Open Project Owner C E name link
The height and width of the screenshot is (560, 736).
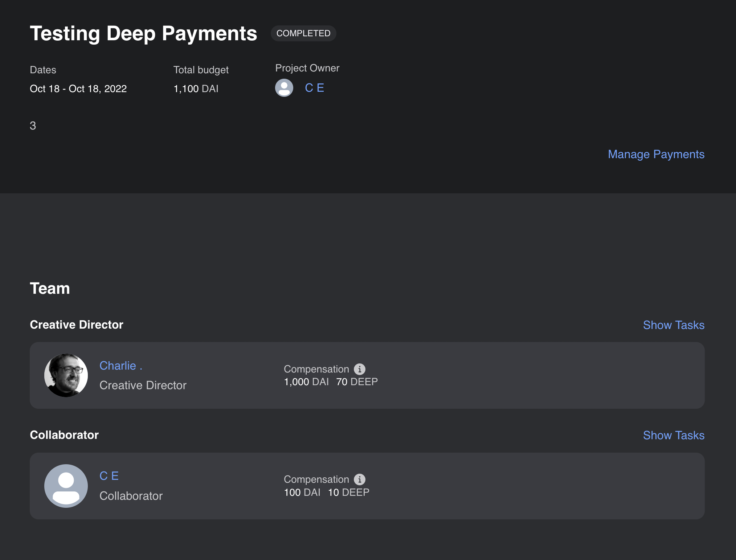pyautogui.click(x=314, y=88)
